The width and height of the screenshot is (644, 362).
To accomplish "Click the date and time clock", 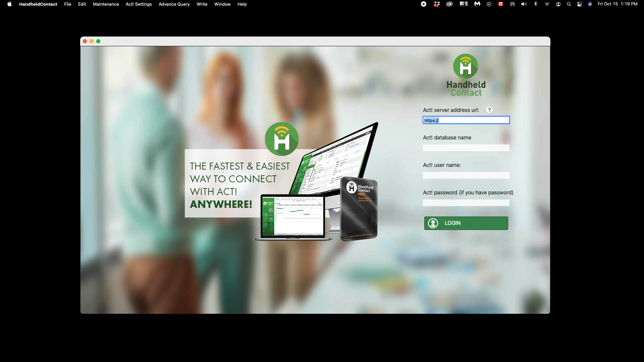I will [x=618, y=4].
